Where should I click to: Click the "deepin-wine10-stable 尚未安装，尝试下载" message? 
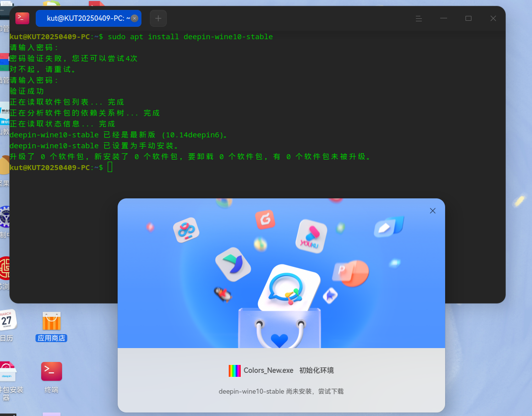tap(281, 391)
